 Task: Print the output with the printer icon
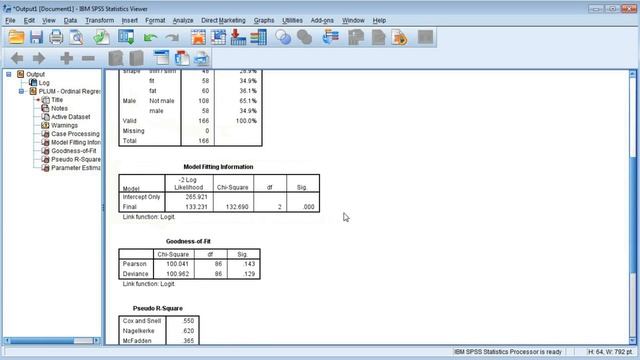pyautogui.click(x=56, y=37)
